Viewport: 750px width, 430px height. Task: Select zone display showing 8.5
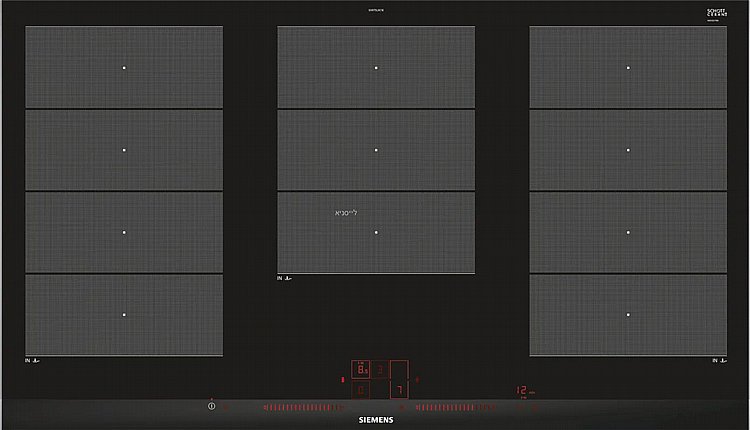[361, 369]
